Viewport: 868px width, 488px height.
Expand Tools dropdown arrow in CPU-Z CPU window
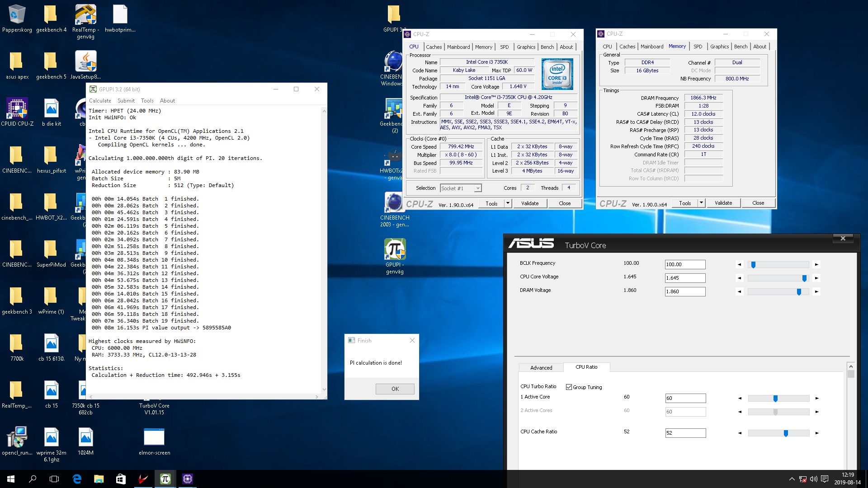pyautogui.click(x=508, y=203)
